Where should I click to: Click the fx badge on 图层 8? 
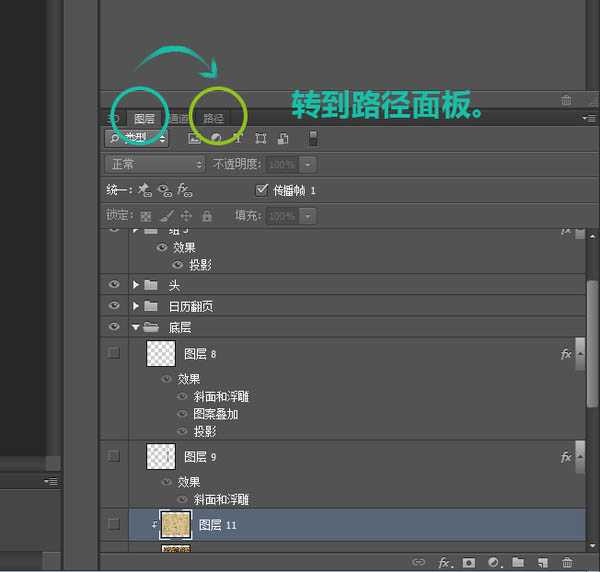[566, 354]
